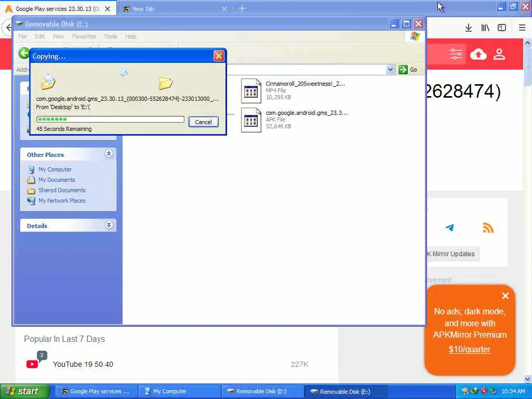Click the APKMirror cloud upload icon
This screenshot has width=532, height=399.
click(x=478, y=54)
